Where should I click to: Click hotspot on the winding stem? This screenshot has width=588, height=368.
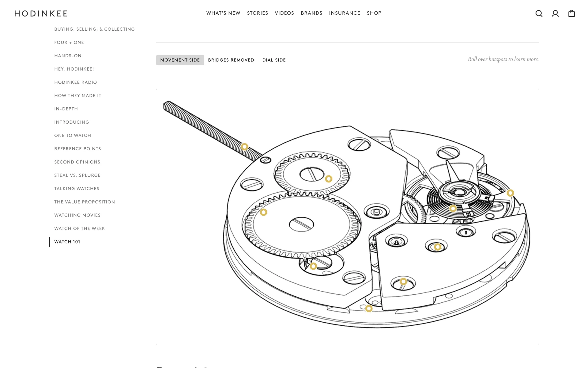click(244, 147)
